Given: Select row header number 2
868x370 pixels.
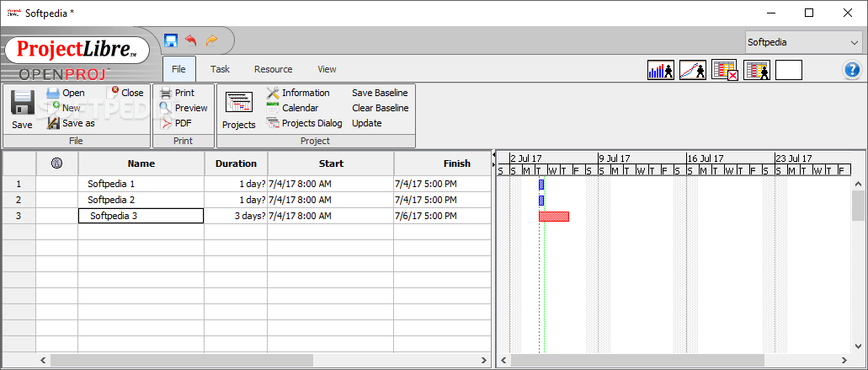Looking at the screenshot, I should [19, 200].
